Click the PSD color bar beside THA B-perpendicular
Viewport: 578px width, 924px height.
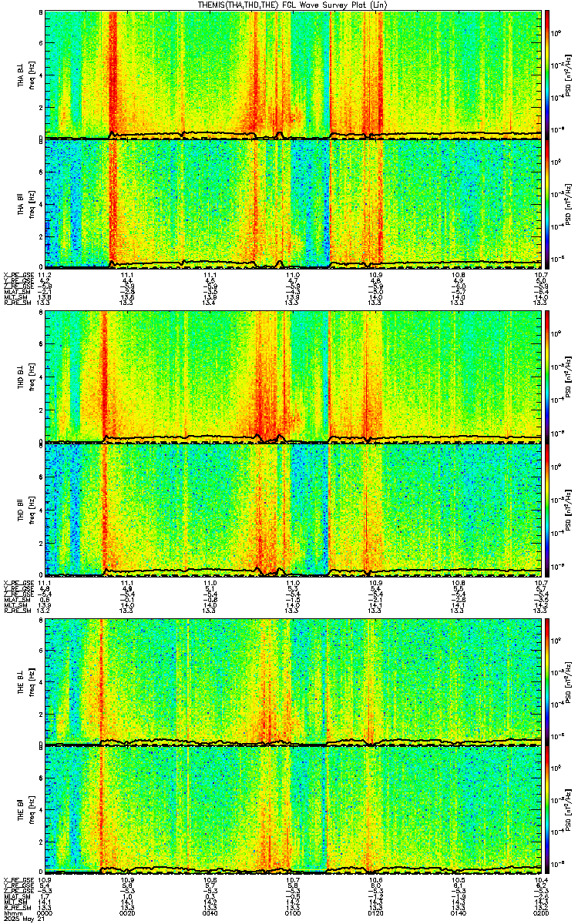pos(548,75)
